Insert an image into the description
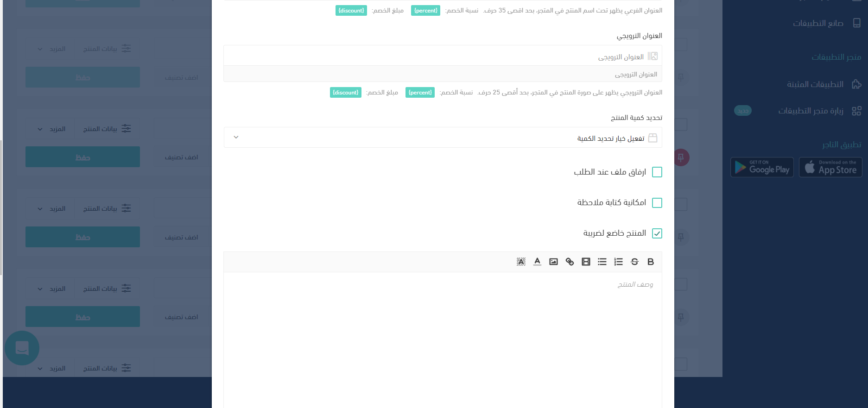This screenshot has width=868, height=408. 553,262
